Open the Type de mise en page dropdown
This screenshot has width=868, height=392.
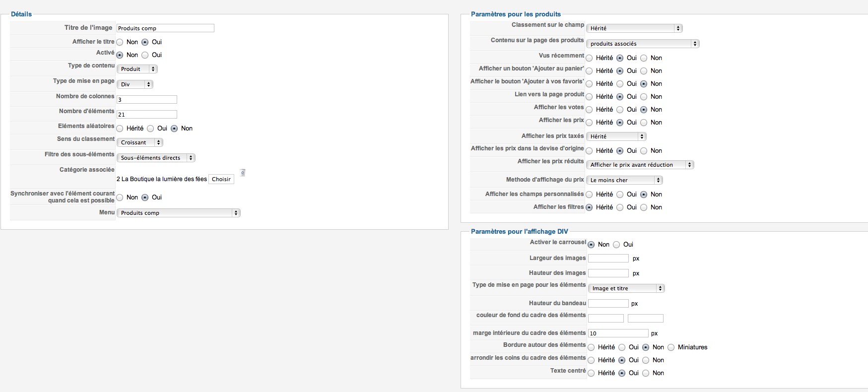(135, 84)
